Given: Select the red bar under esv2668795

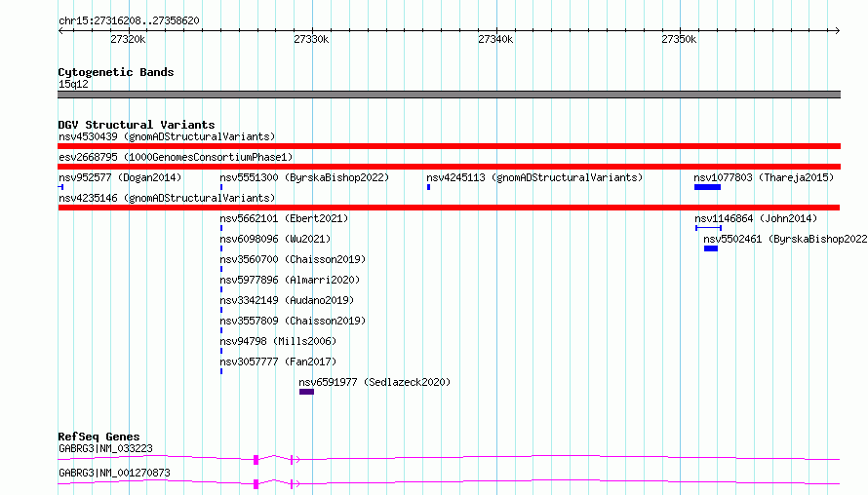Looking at the screenshot, I should click(x=449, y=167).
